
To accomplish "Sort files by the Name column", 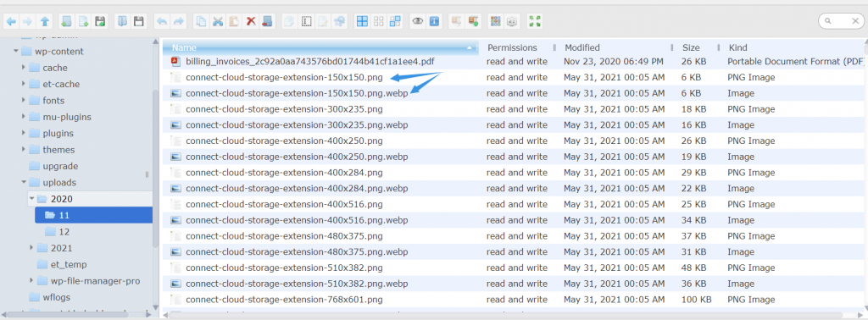I will [x=321, y=47].
